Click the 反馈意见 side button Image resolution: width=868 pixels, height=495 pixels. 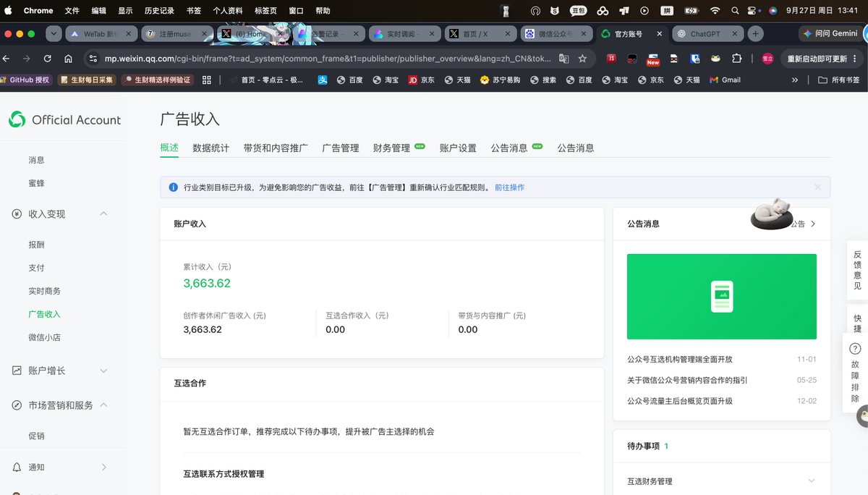(857, 270)
